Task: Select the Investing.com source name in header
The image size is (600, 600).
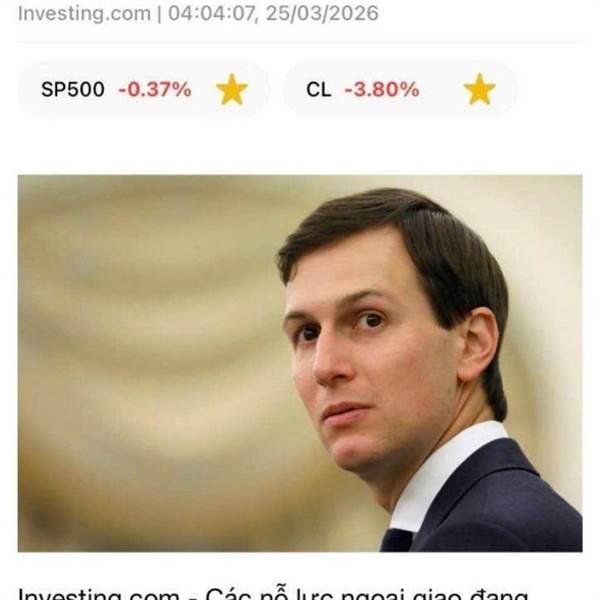Action: 85,13
